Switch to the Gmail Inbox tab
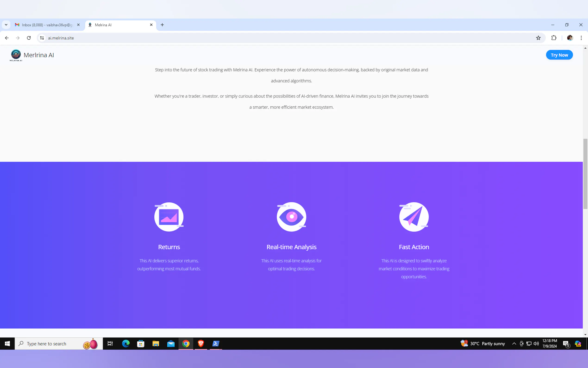The image size is (588, 368). (46, 25)
